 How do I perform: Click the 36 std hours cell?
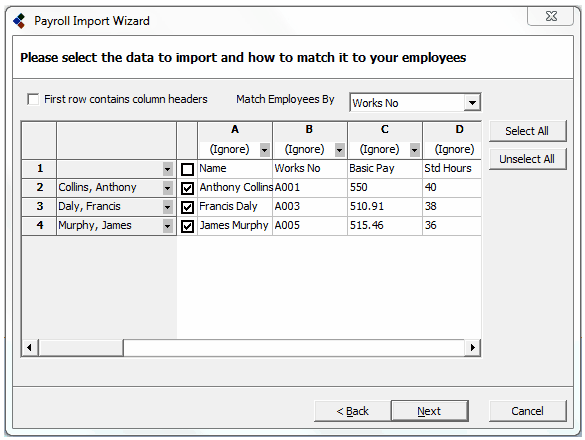tap(452, 226)
